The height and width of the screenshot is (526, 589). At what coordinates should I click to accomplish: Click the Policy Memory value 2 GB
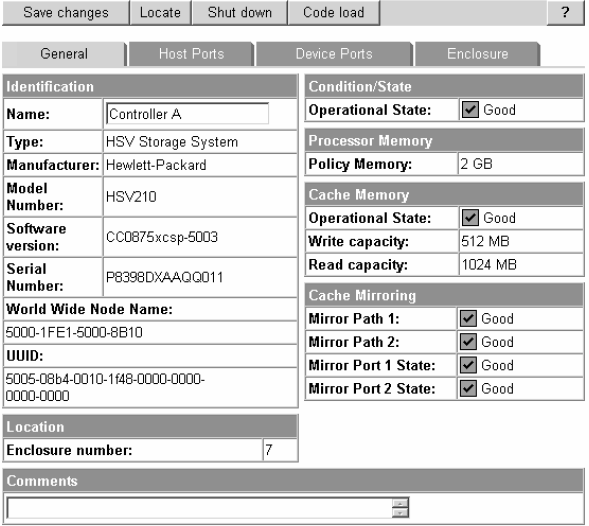pos(476,164)
